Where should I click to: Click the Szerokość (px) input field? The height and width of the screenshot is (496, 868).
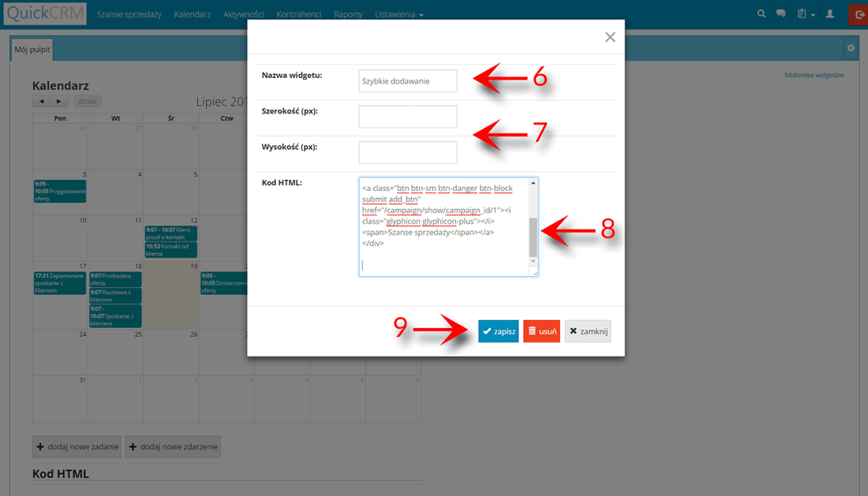click(407, 117)
